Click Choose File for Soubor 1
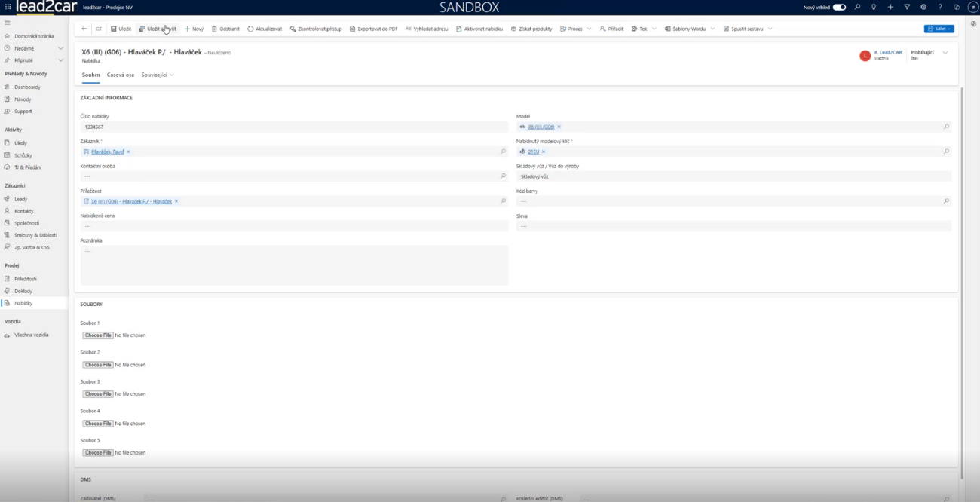Screen dimensions: 980x502 coord(98,335)
